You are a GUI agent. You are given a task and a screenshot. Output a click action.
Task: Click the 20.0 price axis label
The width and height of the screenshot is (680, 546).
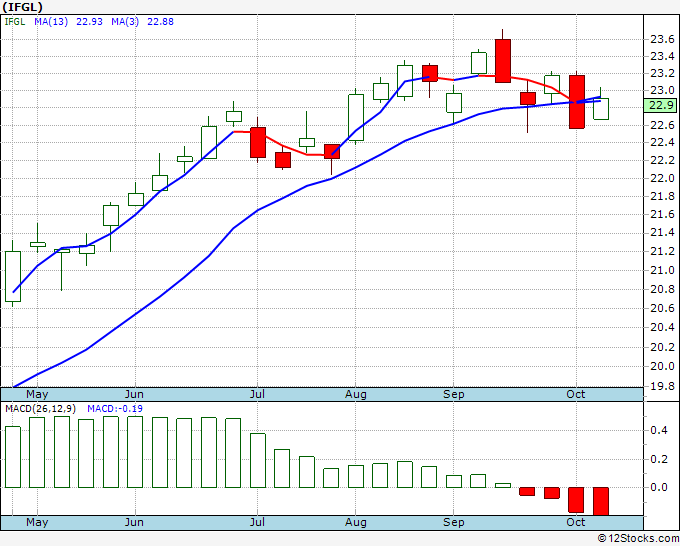(662, 366)
